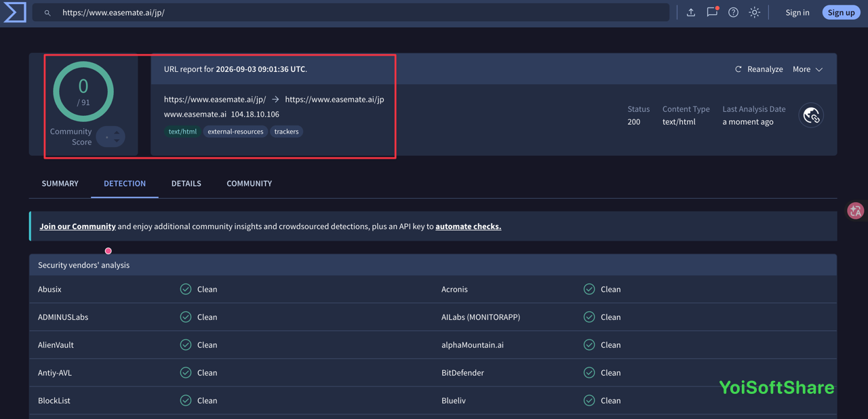Click Reanalyze to rescan the URL

coord(759,69)
